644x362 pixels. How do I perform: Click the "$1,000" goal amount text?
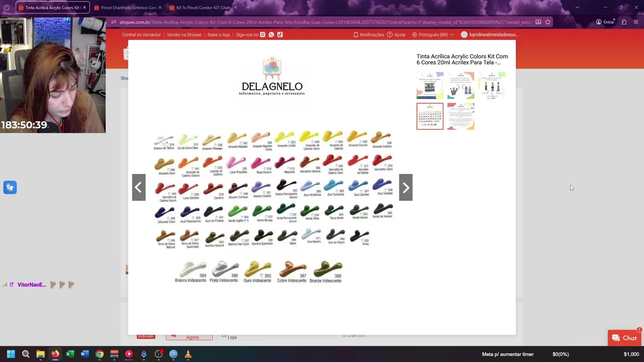[x=631, y=354]
